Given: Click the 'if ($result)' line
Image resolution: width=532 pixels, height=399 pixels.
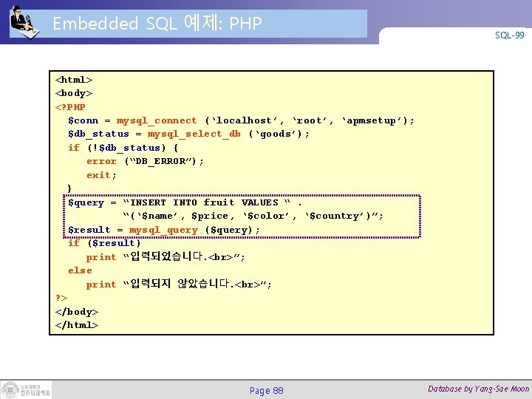Looking at the screenshot, I should [104, 243].
